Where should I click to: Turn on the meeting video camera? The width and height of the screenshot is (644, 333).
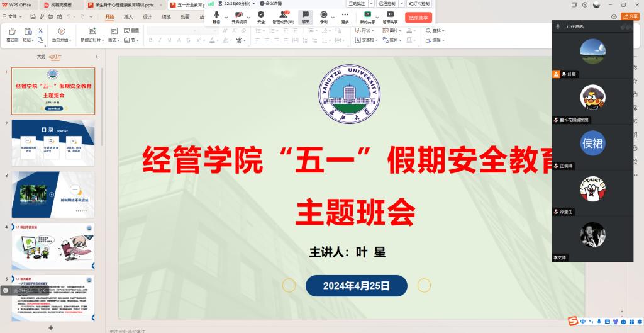click(x=238, y=15)
